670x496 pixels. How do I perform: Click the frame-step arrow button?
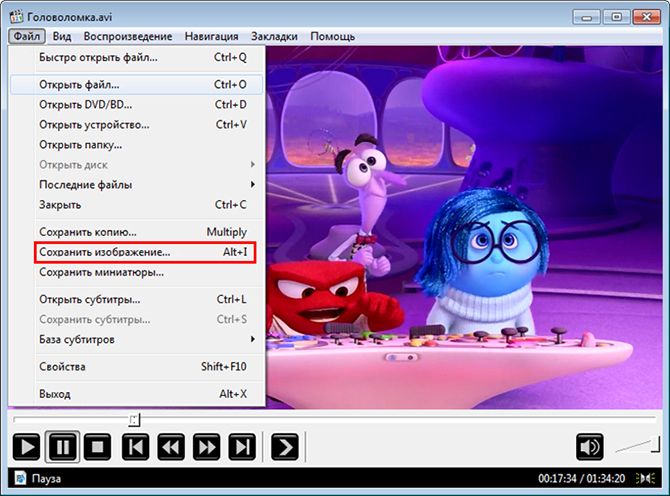(285, 447)
